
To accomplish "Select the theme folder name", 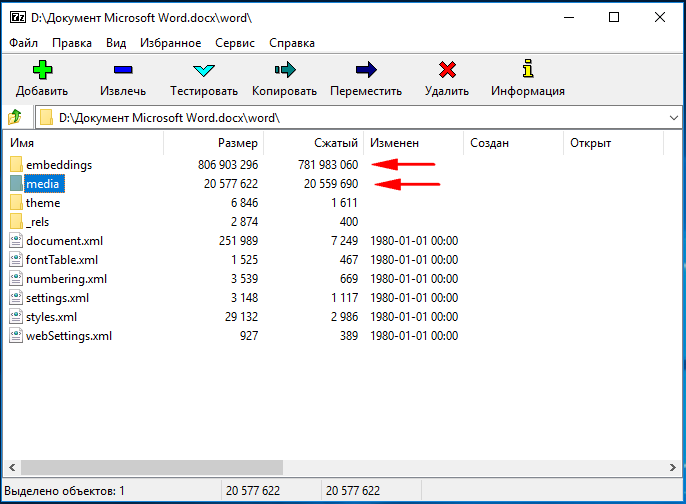I will [43, 203].
